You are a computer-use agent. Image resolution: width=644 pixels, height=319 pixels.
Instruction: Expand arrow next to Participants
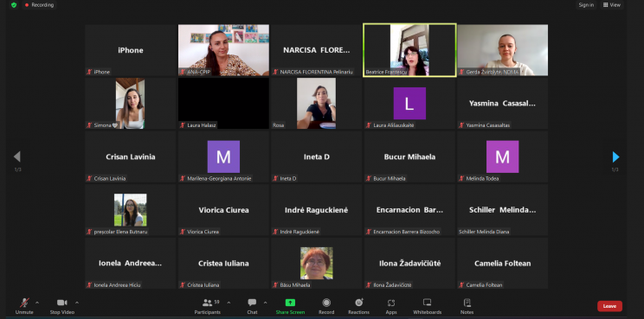[x=229, y=303]
